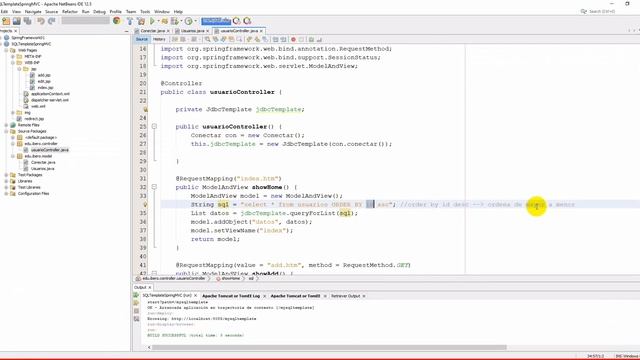This screenshot has width=640, height=360.
Task: Click the Output scrollbar left arrow
Action: [149, 348]
